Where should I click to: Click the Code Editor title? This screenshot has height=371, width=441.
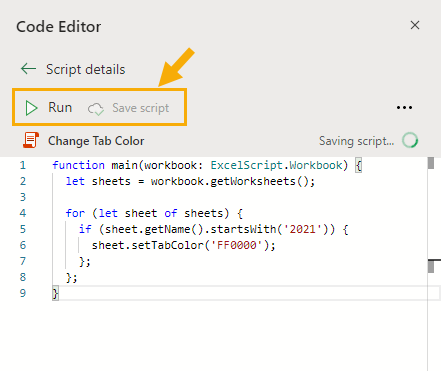tap(59, 27)
